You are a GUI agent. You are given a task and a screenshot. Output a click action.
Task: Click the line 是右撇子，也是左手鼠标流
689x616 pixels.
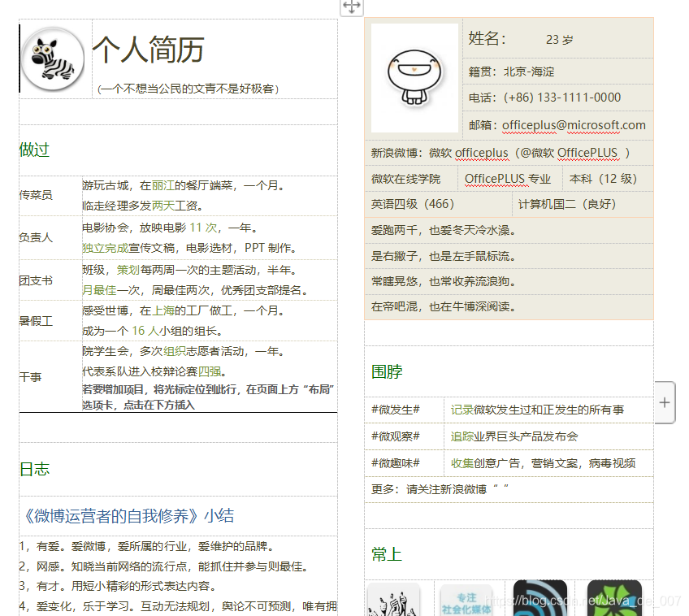(443, 256)
